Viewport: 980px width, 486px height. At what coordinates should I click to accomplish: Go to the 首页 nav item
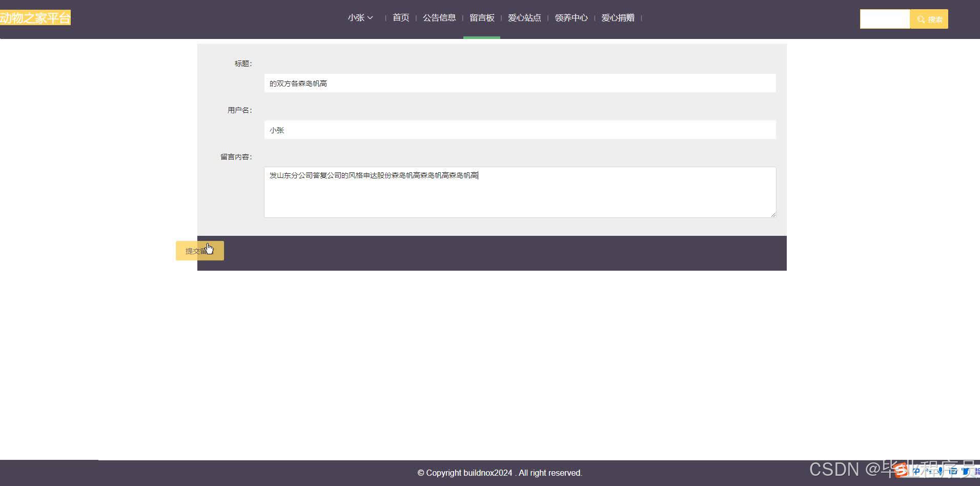click(x=401, y=18)
